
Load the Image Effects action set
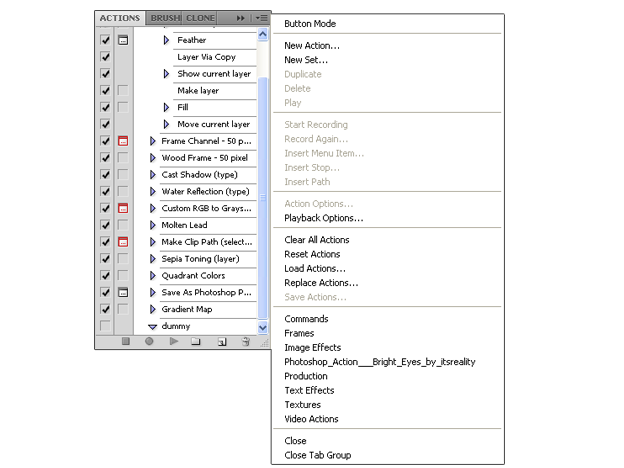[312, 348]
